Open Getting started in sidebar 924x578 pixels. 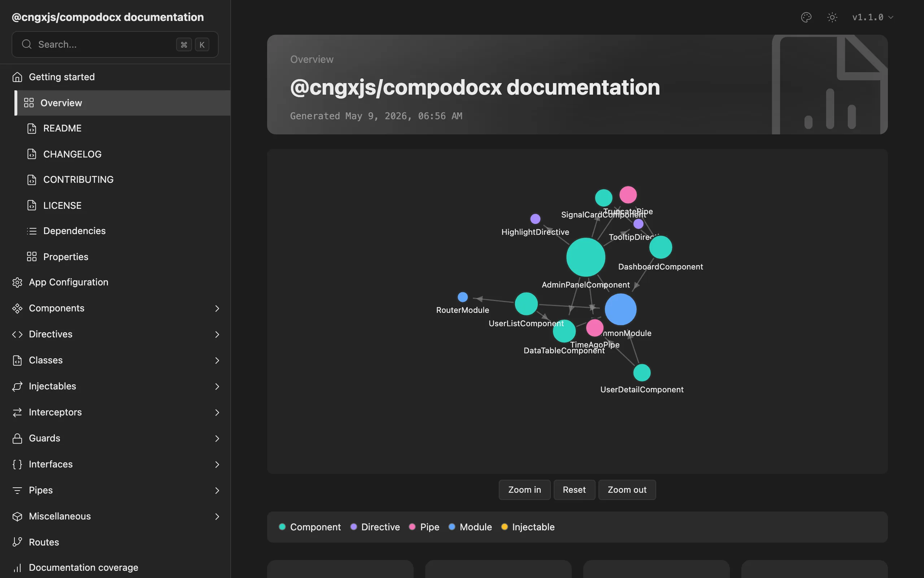point(115,77)
